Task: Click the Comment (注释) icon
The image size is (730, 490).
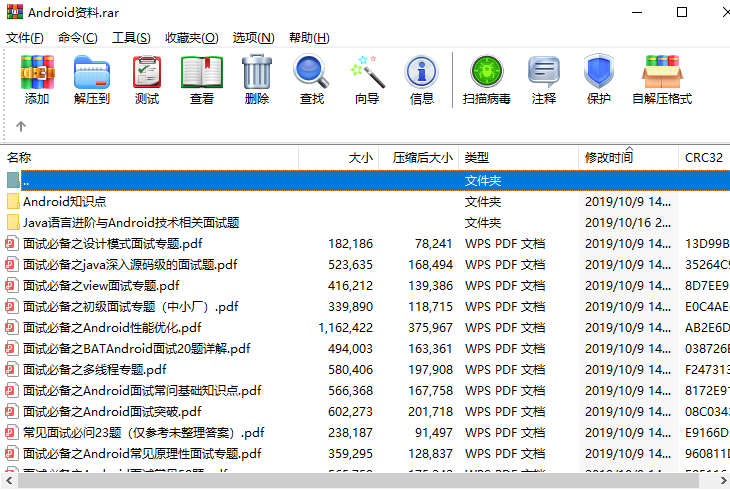Action: pos(543,72)
